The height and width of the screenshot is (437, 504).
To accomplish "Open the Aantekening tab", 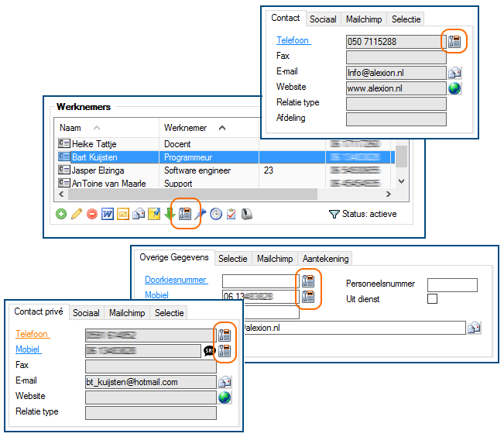I will coord(325,259).
